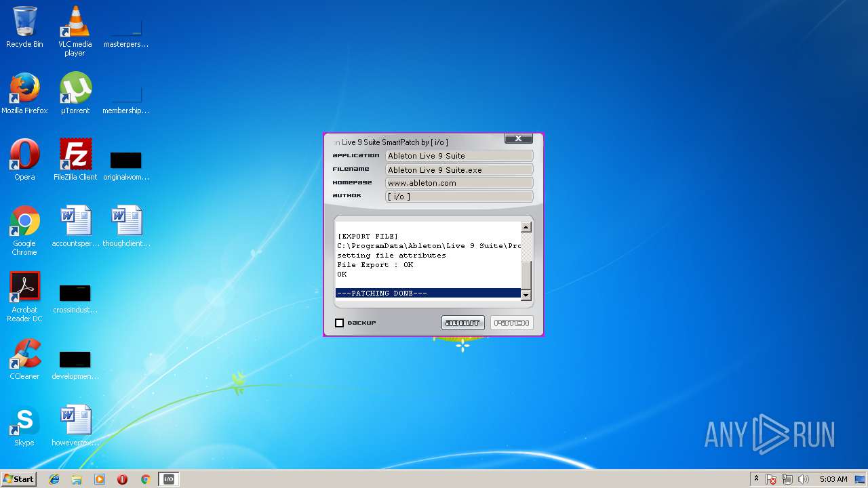Click the volume speaker tray icon
The width and height of the screenshot is (868, 488).
tap(804, 479)
